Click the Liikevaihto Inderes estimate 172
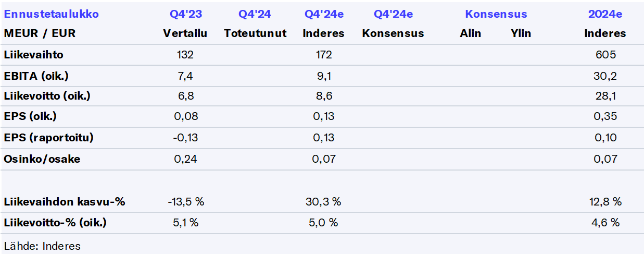 323,55
